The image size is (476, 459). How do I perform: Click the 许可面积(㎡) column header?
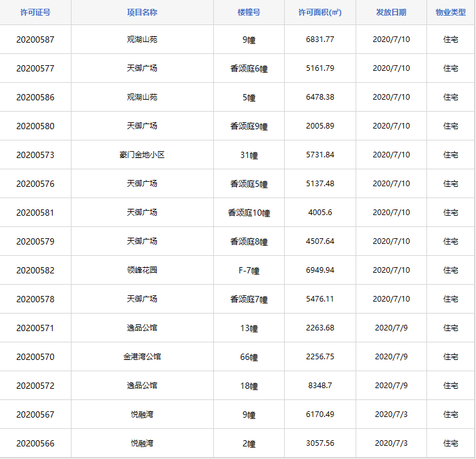click(320, 13)
